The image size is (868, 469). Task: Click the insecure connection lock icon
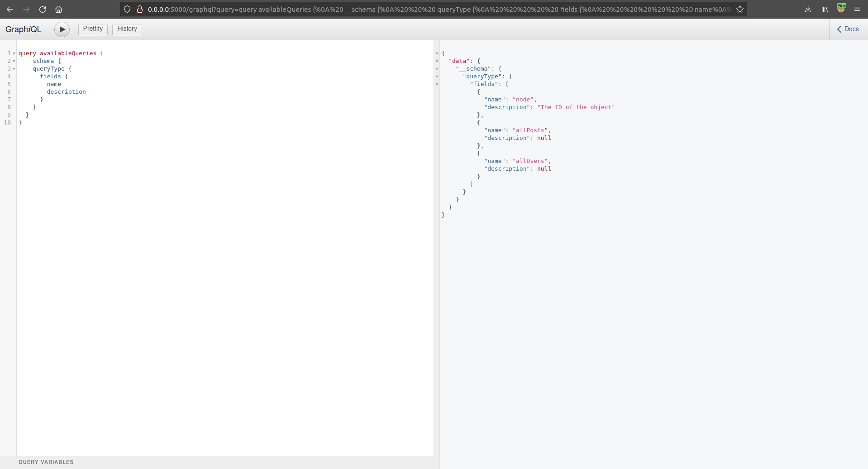[140, 9]
